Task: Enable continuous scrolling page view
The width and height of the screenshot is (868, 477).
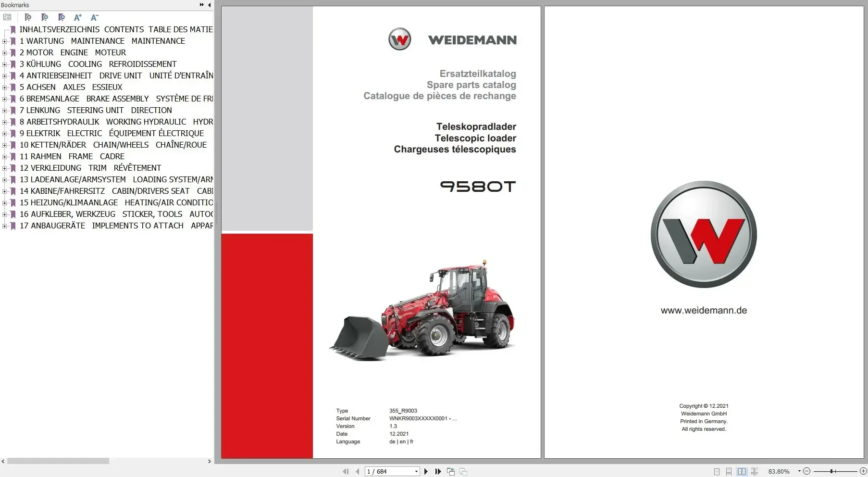Action: point(729,472)
